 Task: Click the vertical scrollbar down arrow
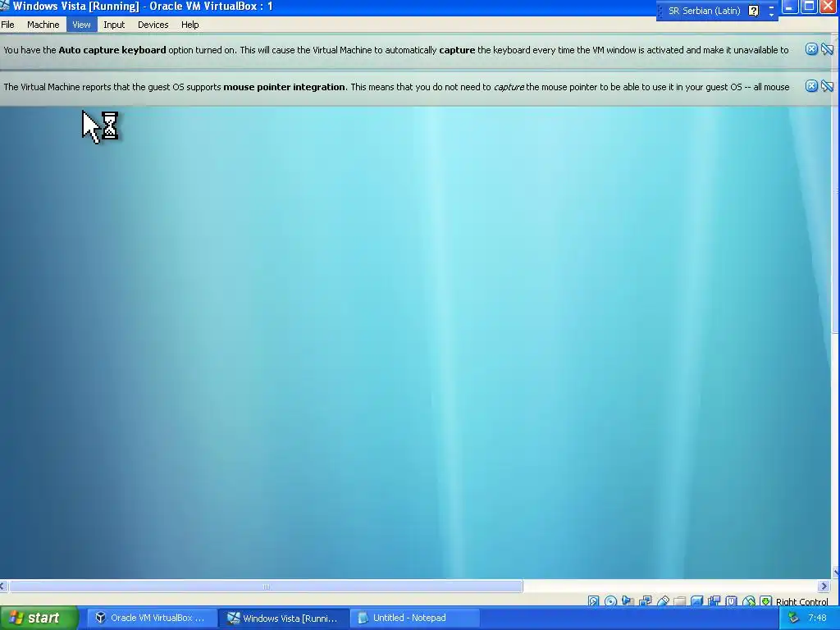click(836, 573)
